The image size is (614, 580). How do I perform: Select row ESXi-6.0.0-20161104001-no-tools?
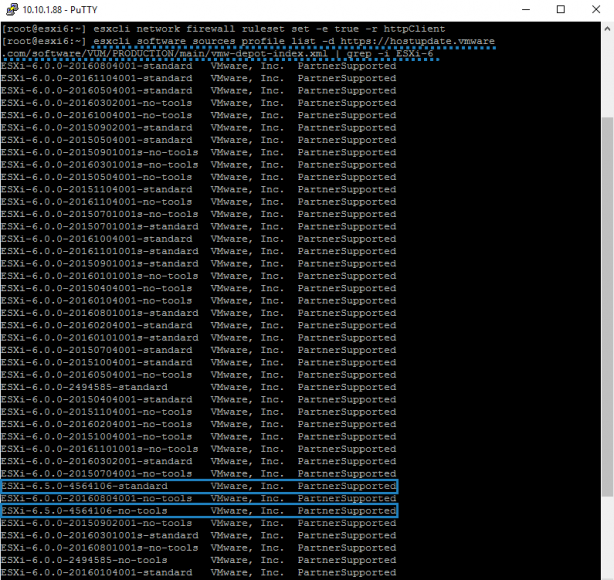(199, 202)
